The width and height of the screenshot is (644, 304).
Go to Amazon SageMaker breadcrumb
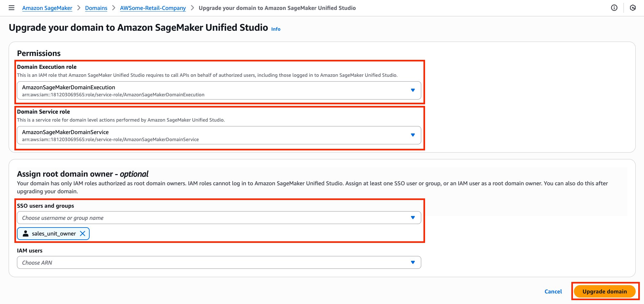click(47, 8)
